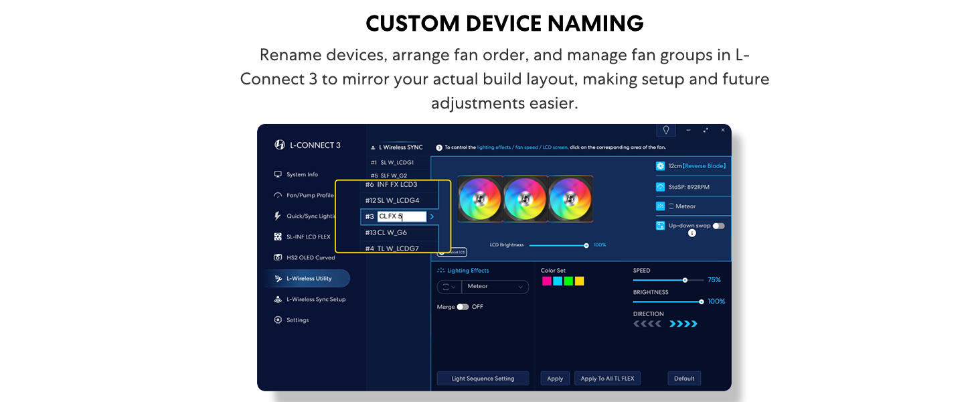Pick the cyan color swatch
The width and height of the screenshot is (980, 402).
coord(558,281)
